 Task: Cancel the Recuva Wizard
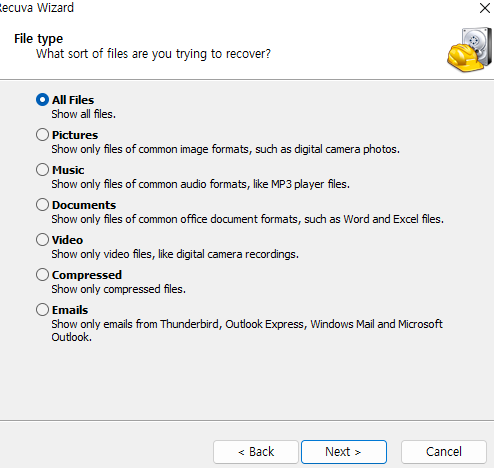tap(444, 452)
